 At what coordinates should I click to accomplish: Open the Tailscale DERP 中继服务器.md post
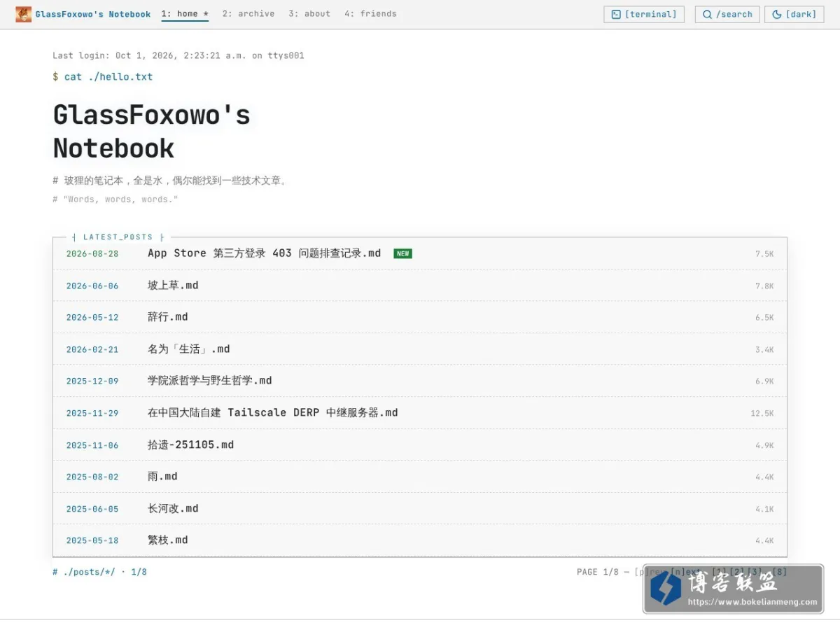coord(272,413)
